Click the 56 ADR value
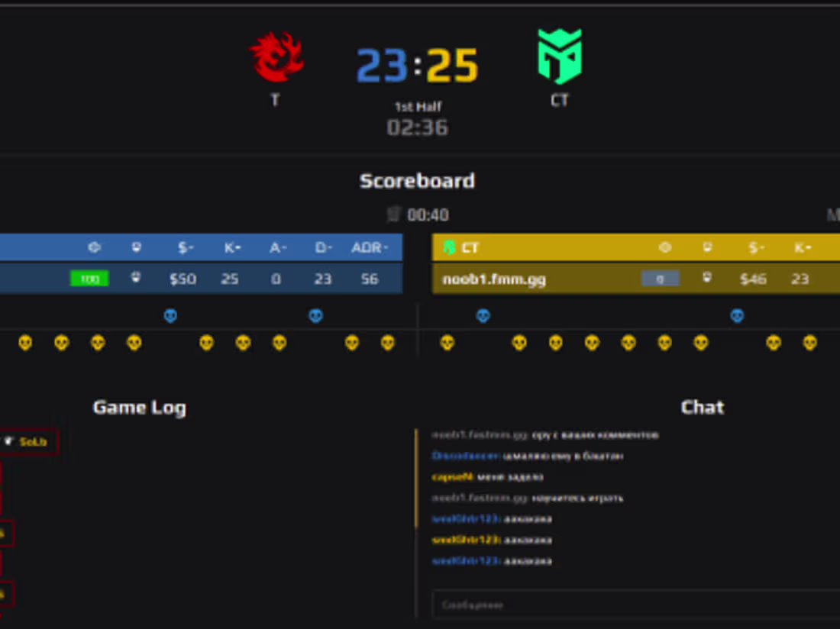 point(370,279)
